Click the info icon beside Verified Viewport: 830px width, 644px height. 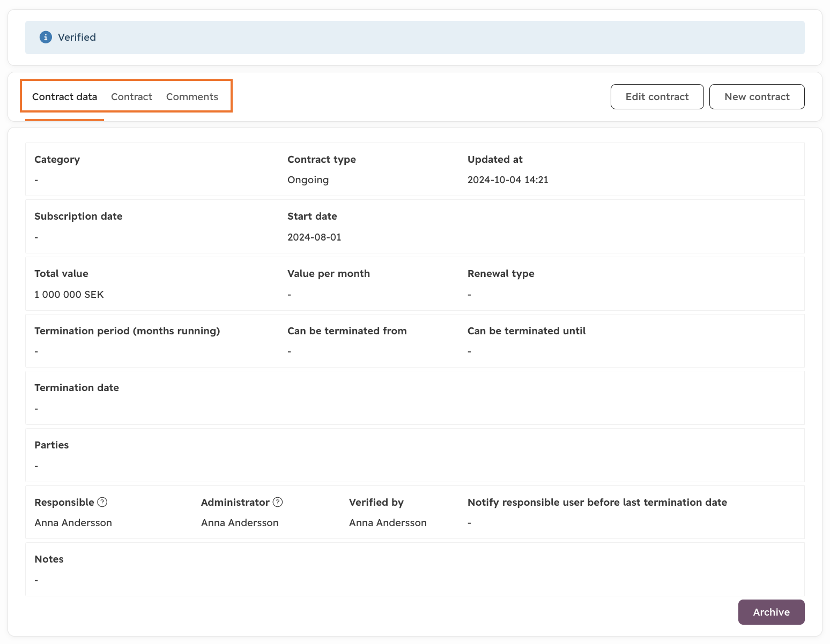point(46,38)
